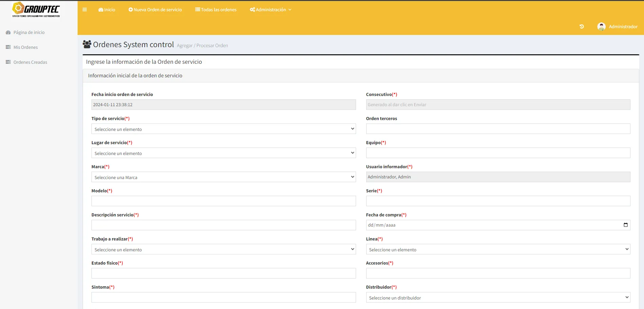The image size is (644, 309).
Task: Toggle the hamburger sidebar menu icon
Action: point(85,9)
